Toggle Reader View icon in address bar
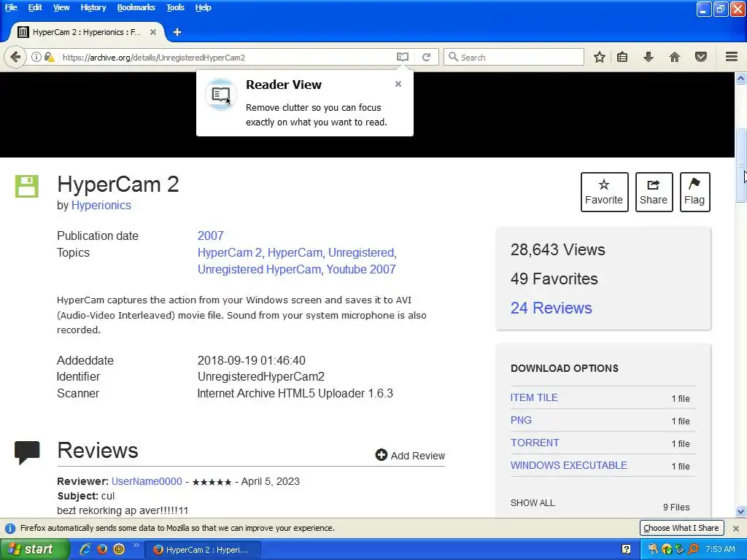 pos(403,57)
